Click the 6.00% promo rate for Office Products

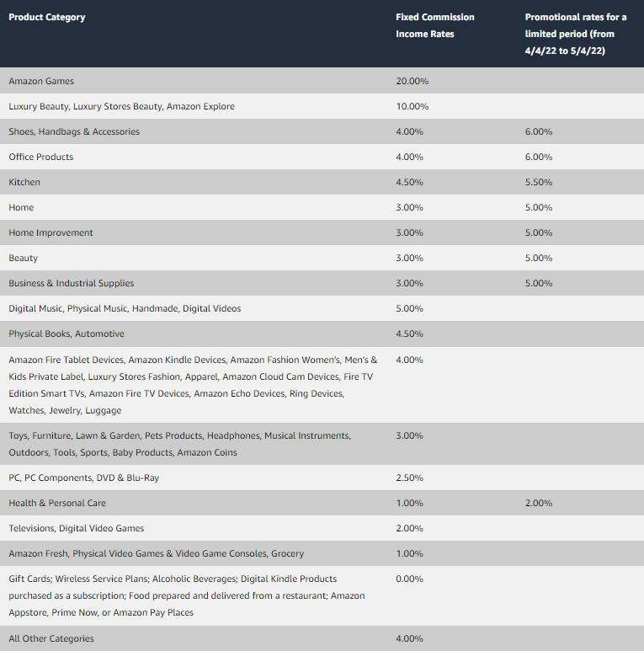coord(538,157)
